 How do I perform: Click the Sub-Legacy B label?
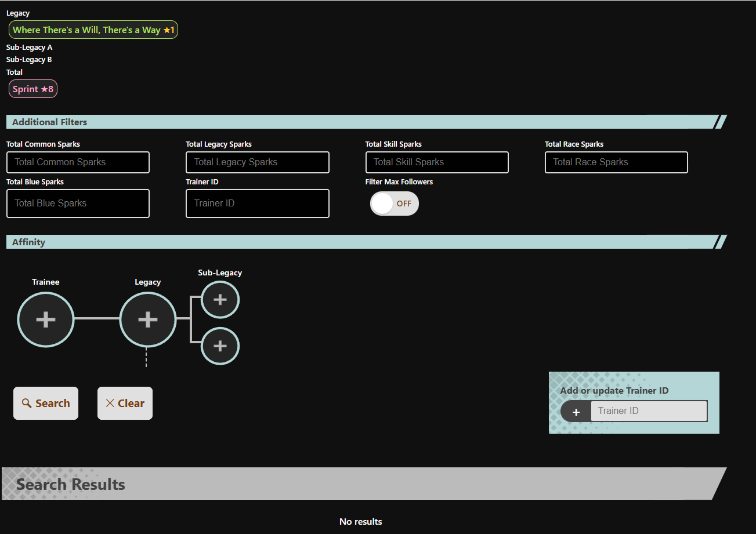[x=30, y=60]
